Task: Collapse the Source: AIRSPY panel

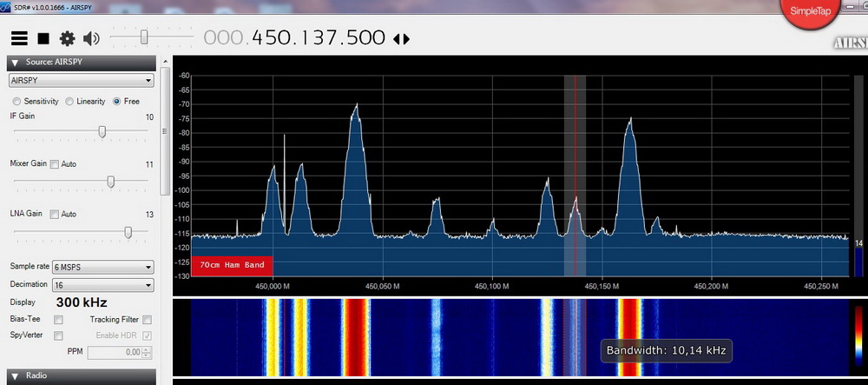Action: (15, 63)
